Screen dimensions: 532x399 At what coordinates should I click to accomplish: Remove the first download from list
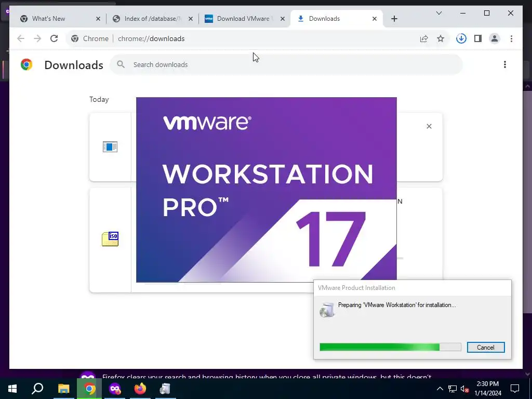click(429, 126)
